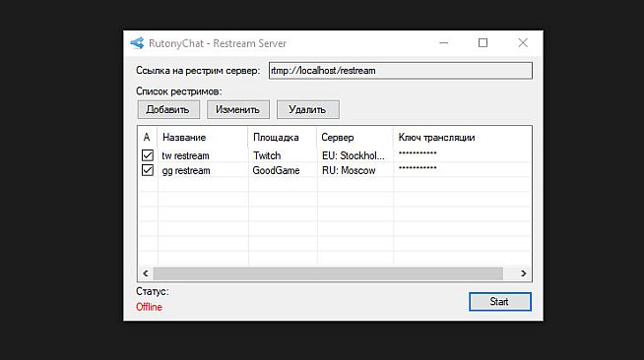Focus the restream server link field
The height and width of the screenshot is (360, 644).
[401, 71]
